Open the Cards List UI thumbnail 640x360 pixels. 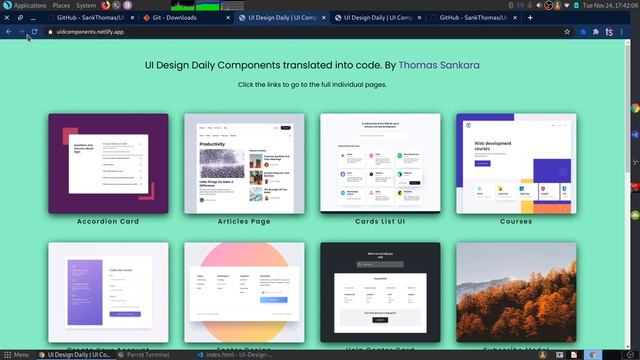(380, 163)
